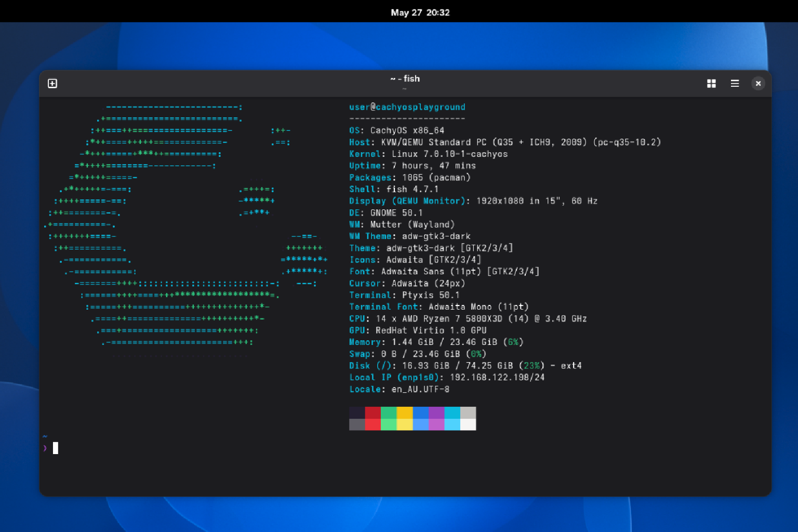
Task: Click the WM Mutter (Wayland) line
Action: tap(402, 224)
